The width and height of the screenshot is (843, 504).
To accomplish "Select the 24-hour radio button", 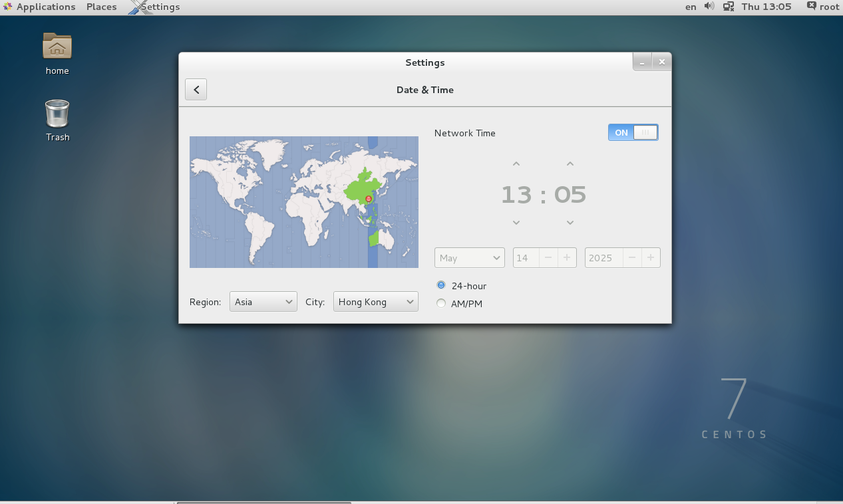I will click(440, 285).
